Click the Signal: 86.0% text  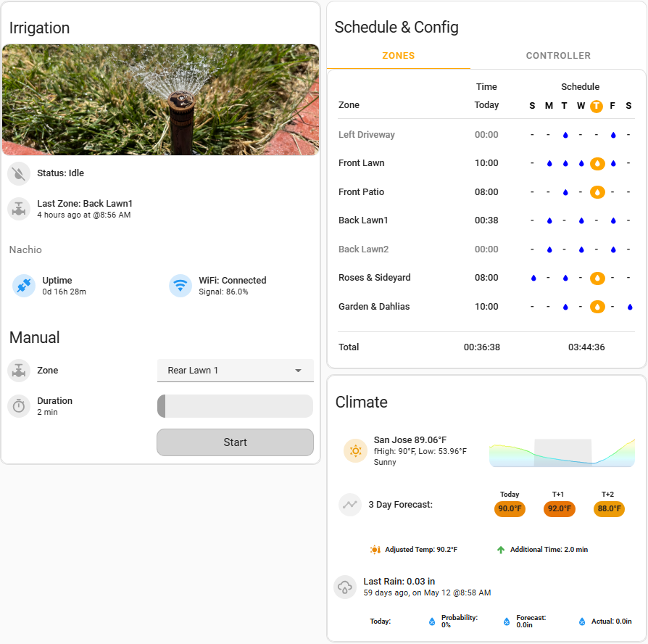pyautogui.click(x=223, y=292)
